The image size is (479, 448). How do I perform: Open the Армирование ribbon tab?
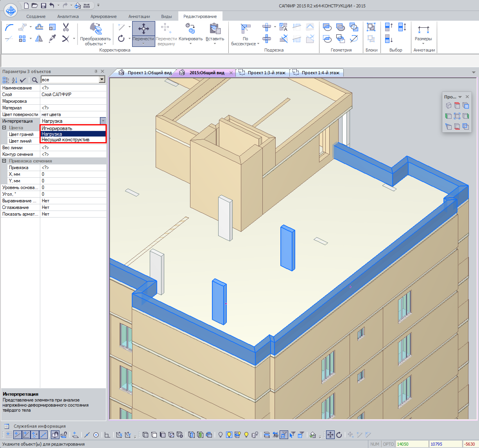(x=103, y=16)
